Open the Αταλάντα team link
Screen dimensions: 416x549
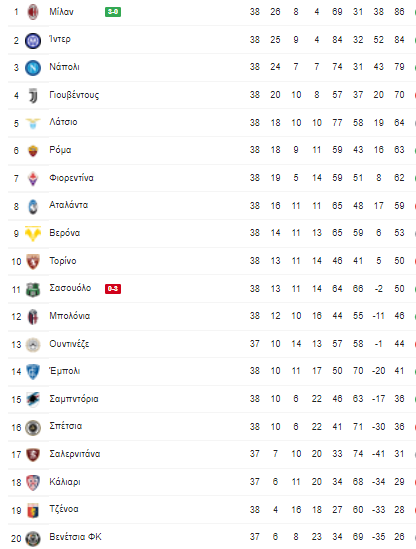[x=68, y=205]
